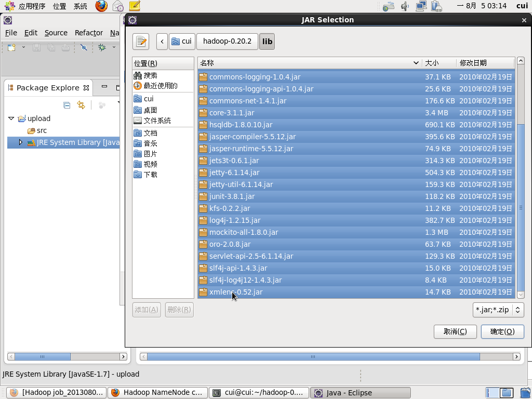Click file list scrollbar up arrow
The image size is (532, 399).
pyautogui.click(x=521, y=61)
